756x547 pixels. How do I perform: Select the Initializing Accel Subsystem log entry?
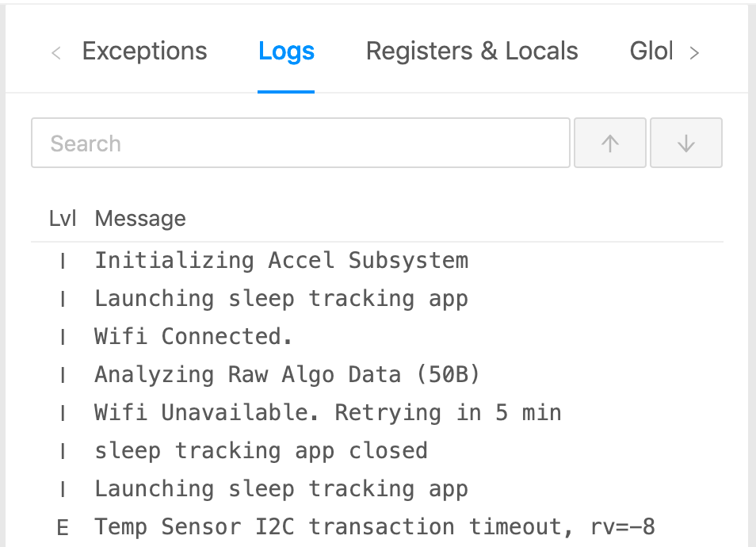[281, 261]
